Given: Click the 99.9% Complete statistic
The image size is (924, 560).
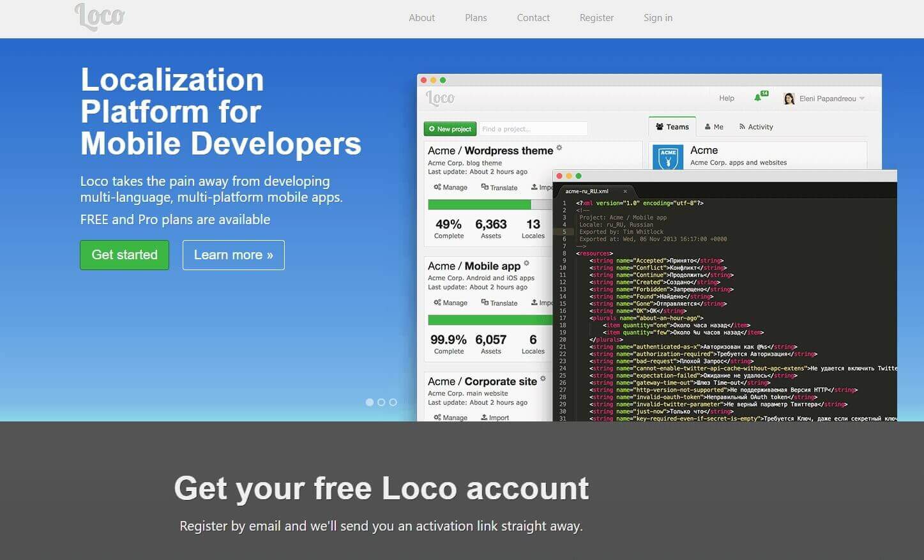Looking at the screenshot, I should pos(448,345).
